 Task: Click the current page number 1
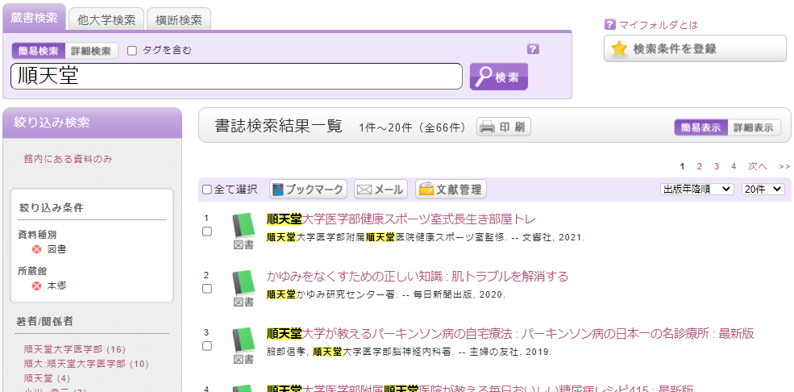tap(682, 166)
